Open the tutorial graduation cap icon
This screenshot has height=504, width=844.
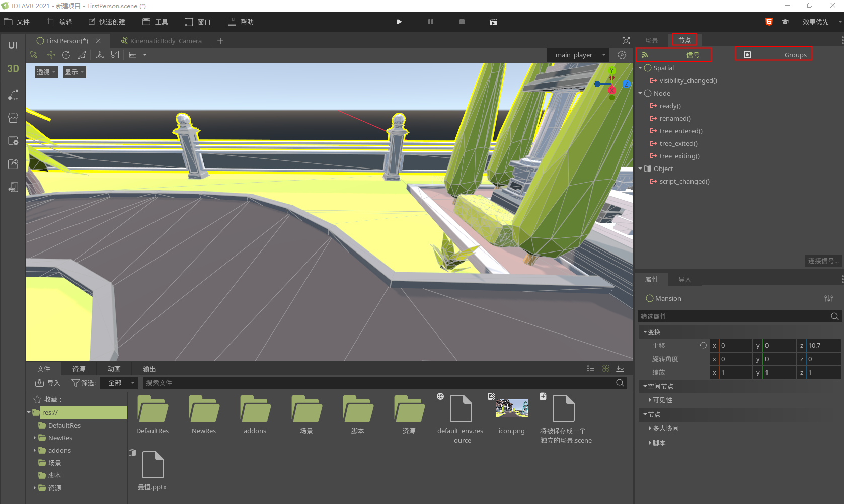click(x=785, y=22)
